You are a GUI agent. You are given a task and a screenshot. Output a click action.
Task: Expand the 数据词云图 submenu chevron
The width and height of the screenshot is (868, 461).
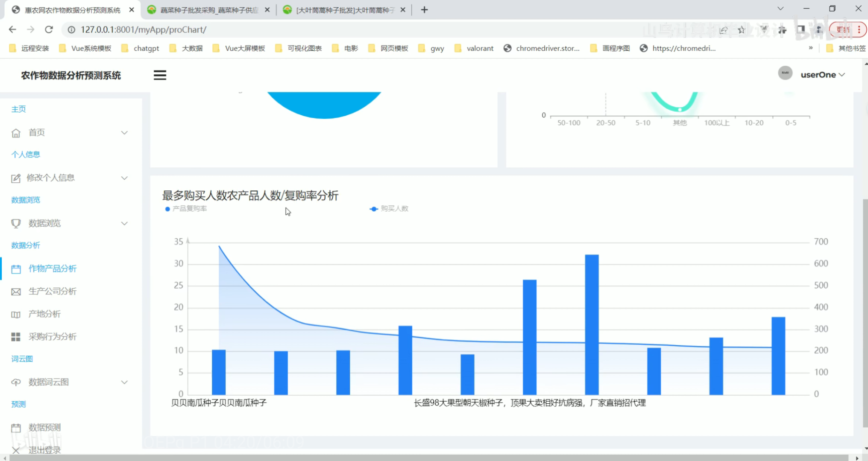[124, 382]
